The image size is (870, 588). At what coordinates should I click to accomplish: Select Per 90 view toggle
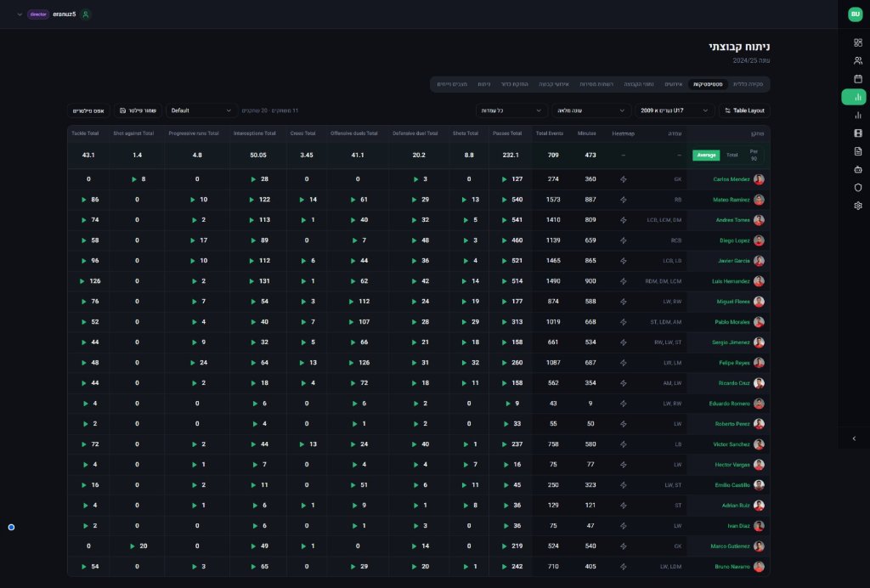pos(754,155)
